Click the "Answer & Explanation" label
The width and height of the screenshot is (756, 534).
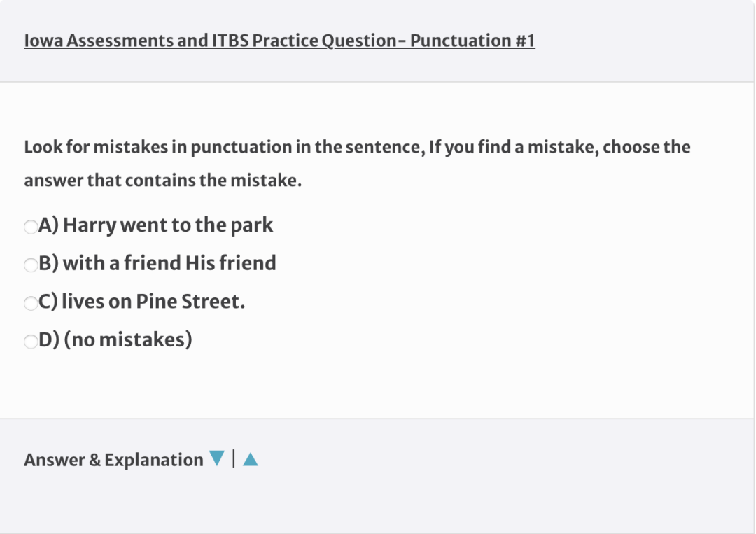click(x=114, y=460)
